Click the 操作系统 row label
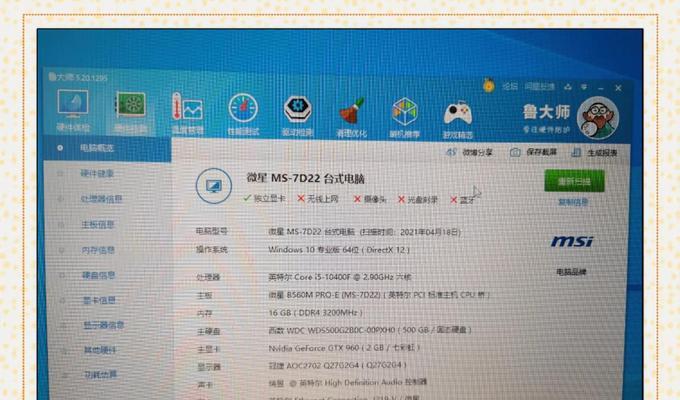The image size is (680, 400). pyautogui.click(x=212, y=249)
